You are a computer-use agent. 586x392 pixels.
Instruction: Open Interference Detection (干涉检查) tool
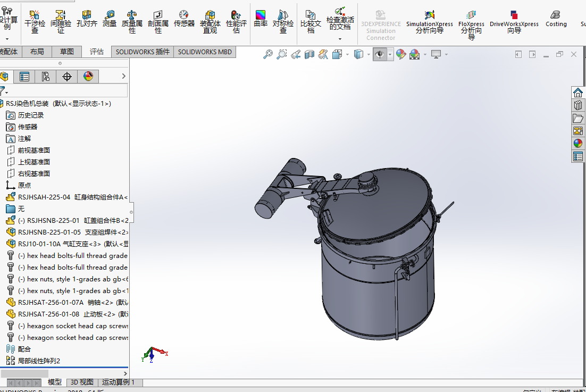pyautogui.click(x=35, y=22)
